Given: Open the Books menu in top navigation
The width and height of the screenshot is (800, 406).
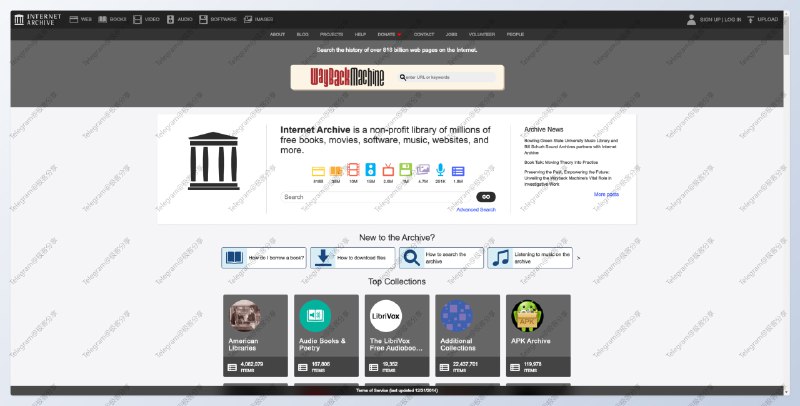Looking at the screenshot, I should pyautogui.click(x=113, y=19).
